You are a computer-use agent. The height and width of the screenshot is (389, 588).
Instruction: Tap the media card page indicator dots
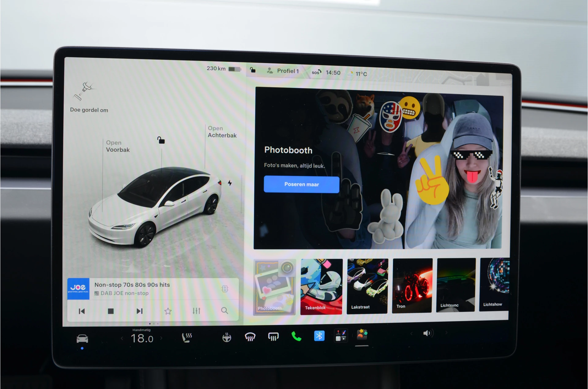point(154,324)
